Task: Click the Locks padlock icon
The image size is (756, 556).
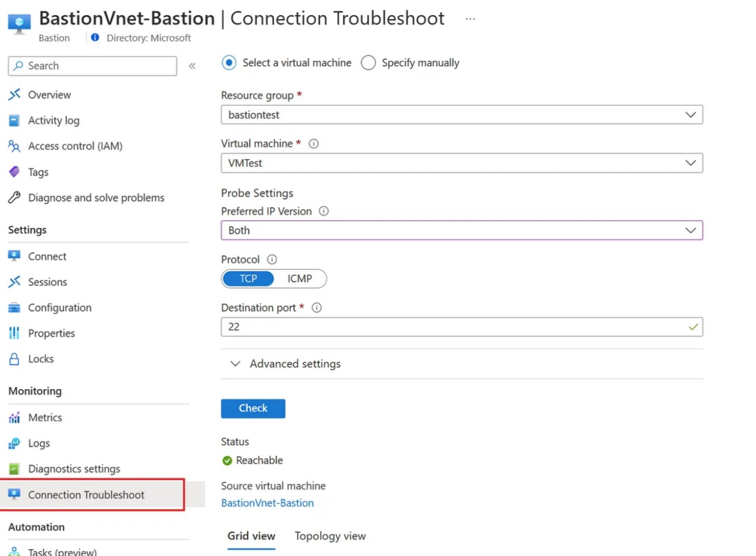Action: pos(15,359)
